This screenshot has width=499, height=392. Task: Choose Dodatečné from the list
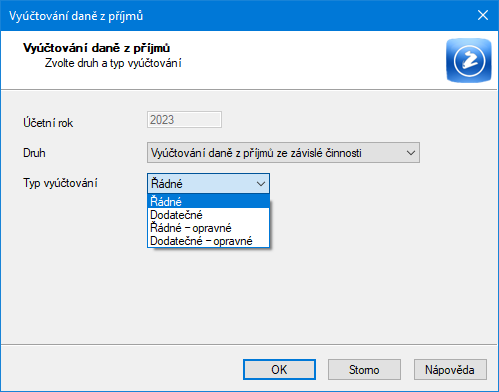208,215
